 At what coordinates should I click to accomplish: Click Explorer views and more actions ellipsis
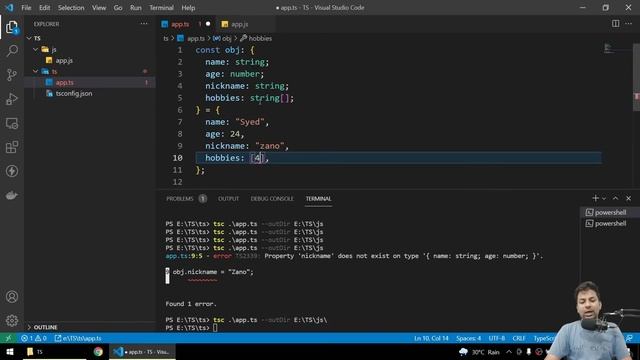tap(144, 24)
